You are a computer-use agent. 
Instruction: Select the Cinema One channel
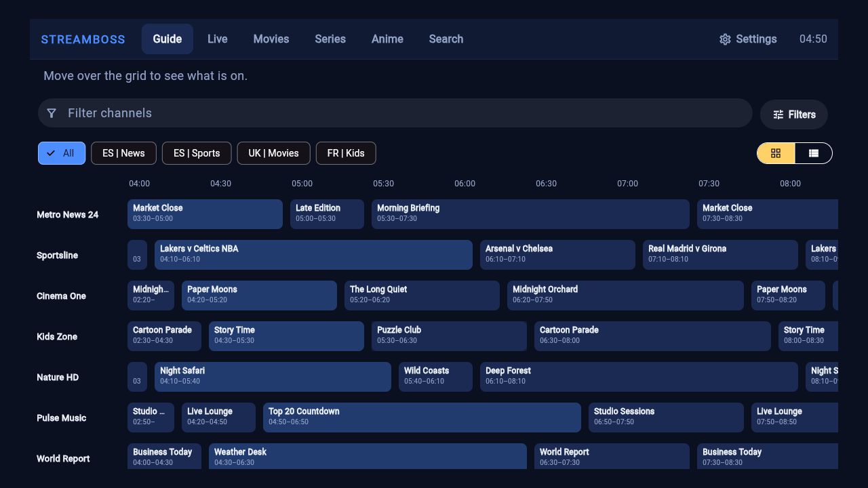point(62,296)
